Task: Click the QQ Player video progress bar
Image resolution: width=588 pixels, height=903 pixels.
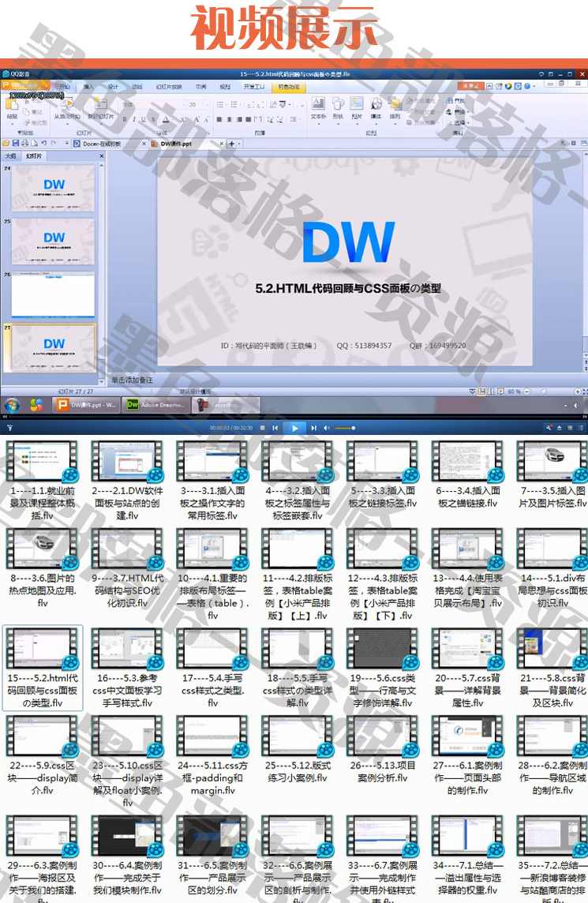Action: pos(294,417)
